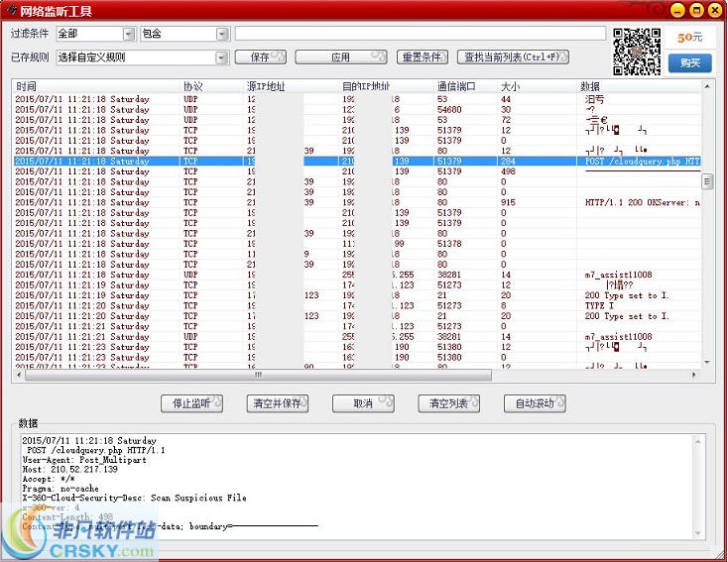This screenshot has width=728, height=562.
Task: Maximize the 网络监听工具 window
Action: tap(696, 10)
